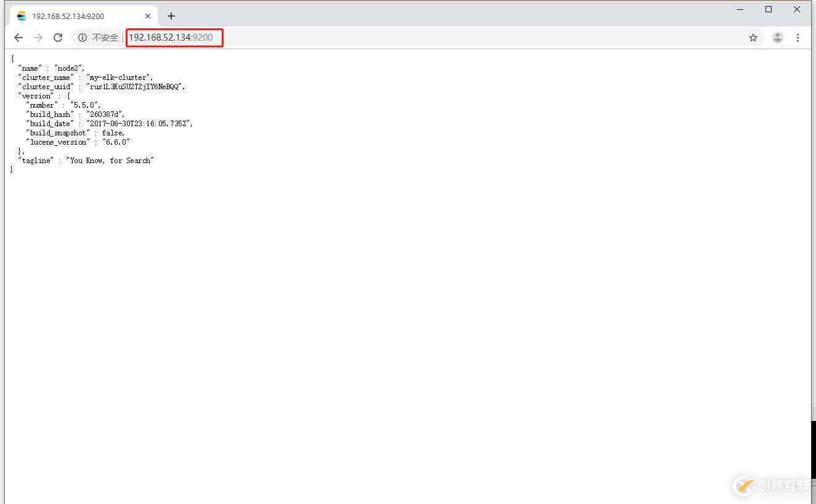Maximize the Chrome window
This screenshot has height=504, width=816.
pyautogui.click(x=769, y=9)
